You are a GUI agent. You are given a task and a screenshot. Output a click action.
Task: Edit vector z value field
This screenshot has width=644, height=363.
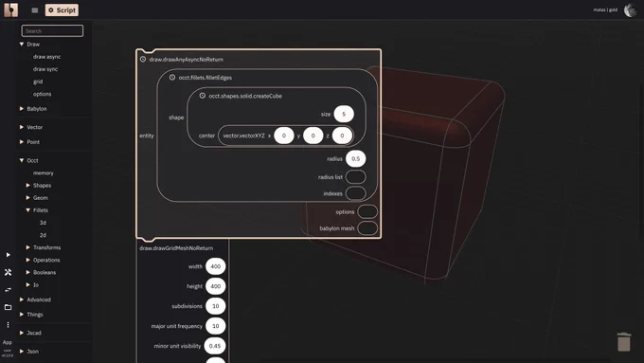tap(342, 136)
